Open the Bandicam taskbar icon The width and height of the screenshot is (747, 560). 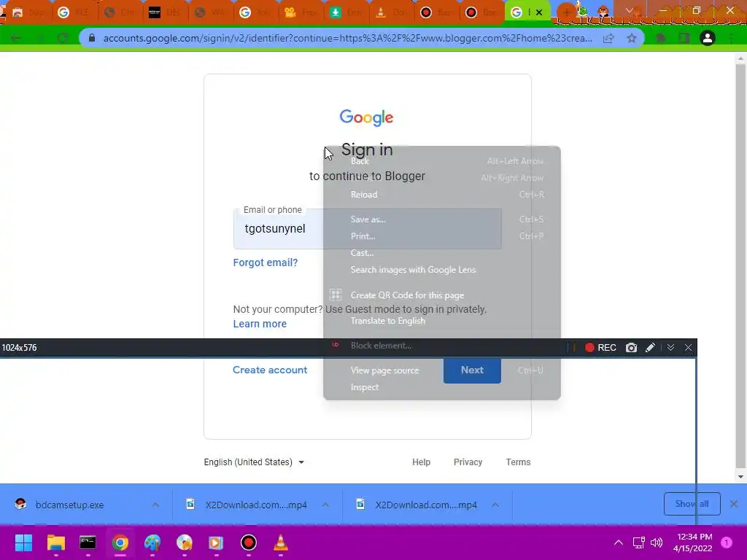[248, 542]
